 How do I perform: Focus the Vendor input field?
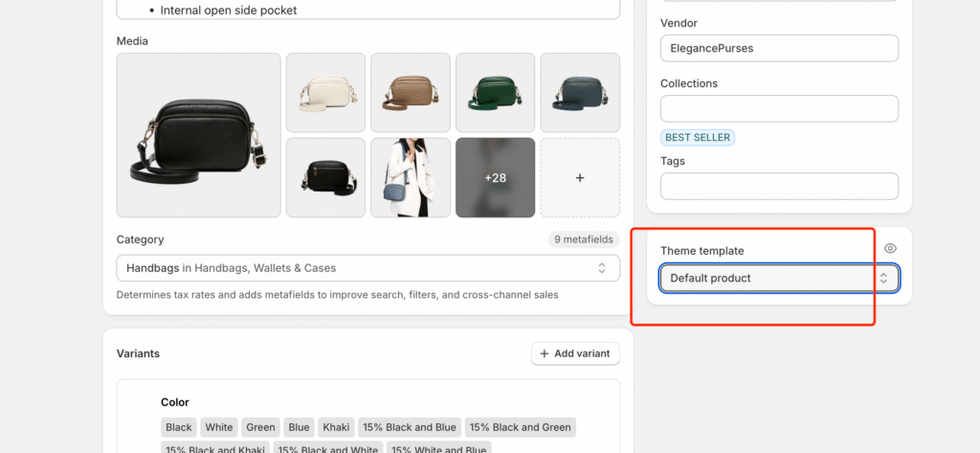pos(779,48)
